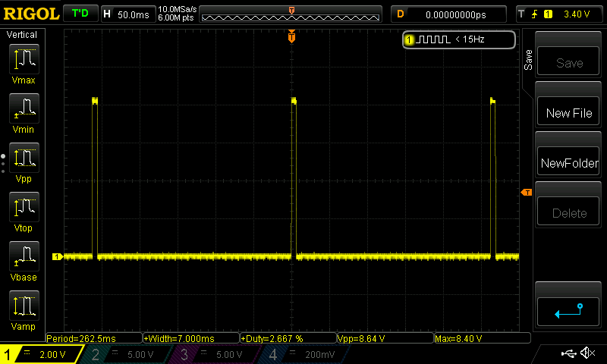The image size is (607, 364).
Task: Click the orange trigger level marker on right edge
Action: [x=527, y=193]
